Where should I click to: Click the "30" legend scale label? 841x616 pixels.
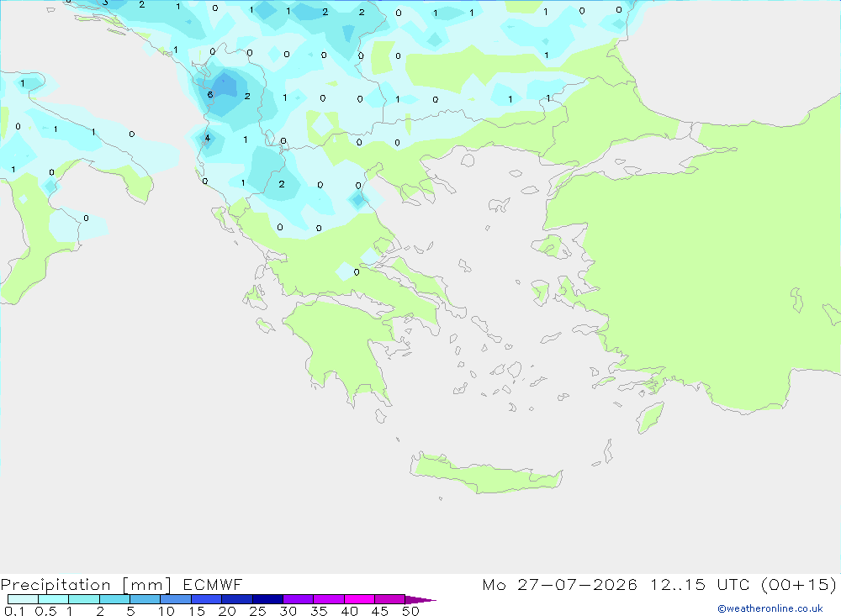click(x=288, y=611)
